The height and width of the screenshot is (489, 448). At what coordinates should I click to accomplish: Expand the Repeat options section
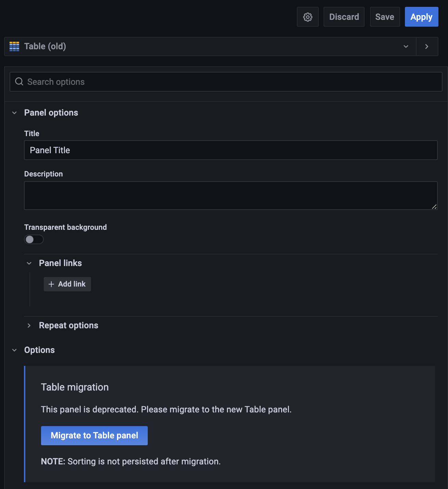[x=29, y=326]
